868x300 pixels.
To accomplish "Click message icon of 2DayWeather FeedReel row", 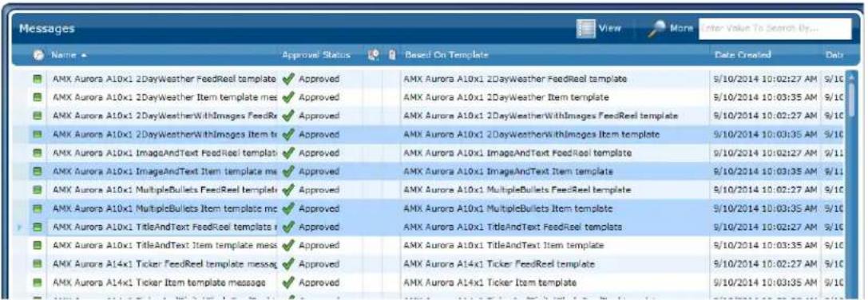I will pyautogui.click(x=38, y=79).
